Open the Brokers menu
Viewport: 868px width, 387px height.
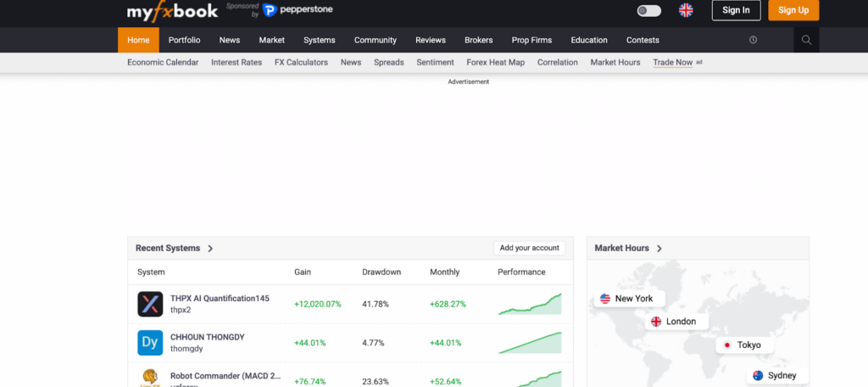[x=478, y=40]
